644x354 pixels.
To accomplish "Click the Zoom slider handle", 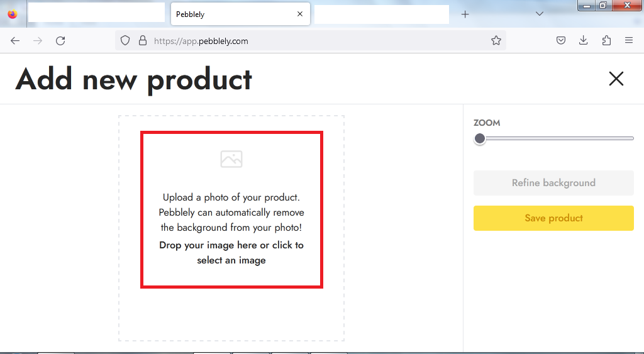I will tap(480, 138).
